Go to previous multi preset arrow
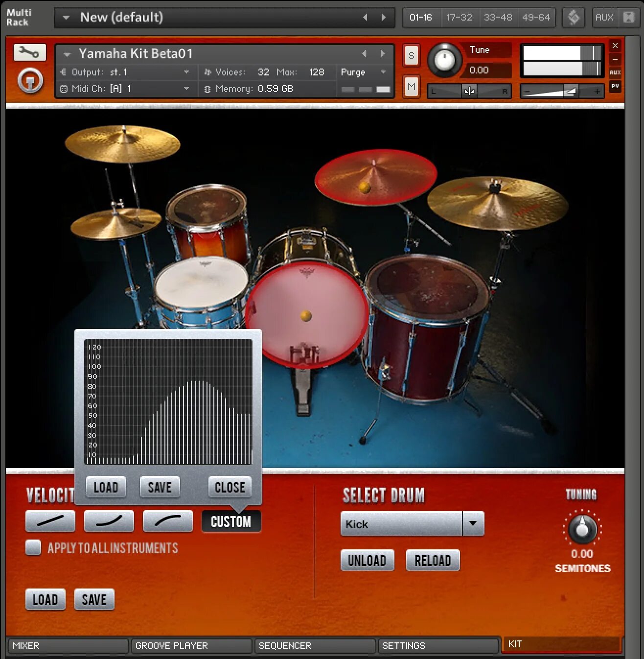644x659 pixels. pos(365,17)
